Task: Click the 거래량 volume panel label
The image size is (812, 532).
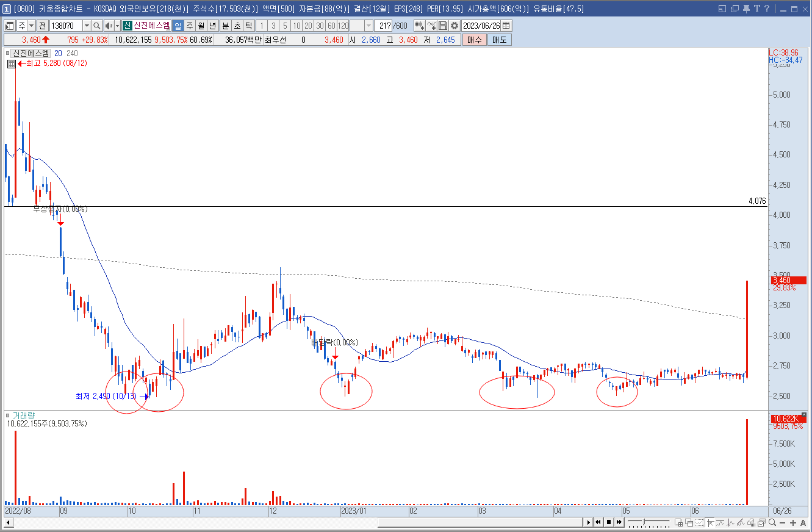Action: [24, 415]
